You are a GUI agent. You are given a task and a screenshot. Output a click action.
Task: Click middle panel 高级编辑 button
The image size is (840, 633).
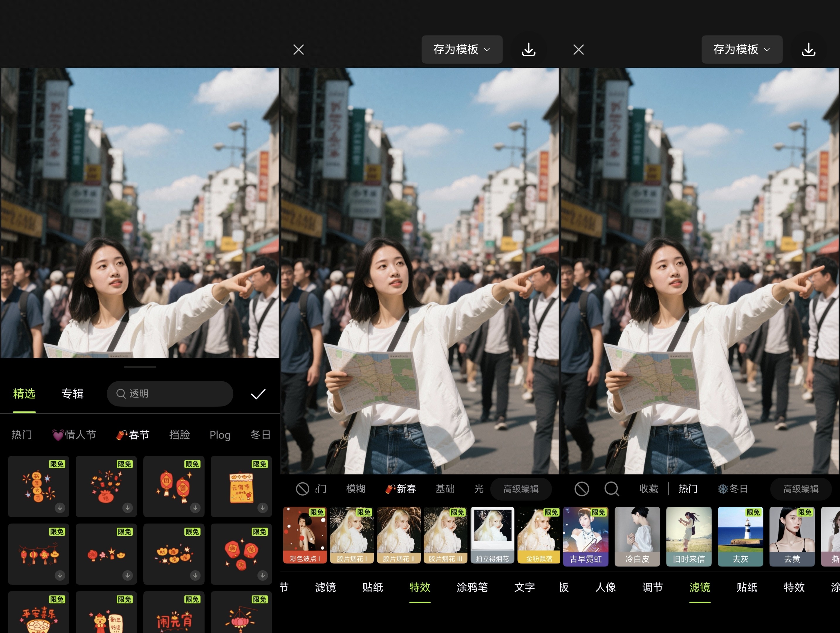point(521,489)
